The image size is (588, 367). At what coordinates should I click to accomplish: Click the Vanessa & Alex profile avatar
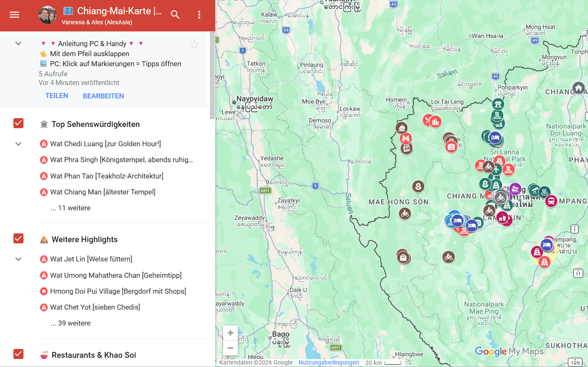[x=47, y=15]
